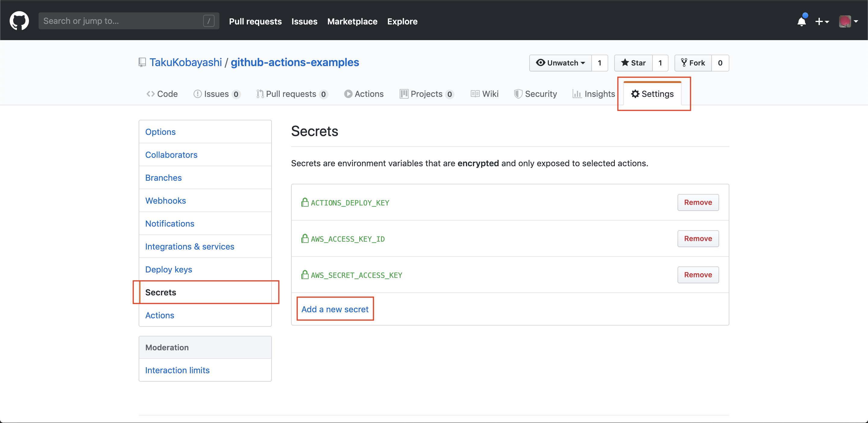Click Remove for AWS_SECRET_ACCESS_KEY
Image resolution: width=868 pixels, height=423 pixels.
(697, 275)
